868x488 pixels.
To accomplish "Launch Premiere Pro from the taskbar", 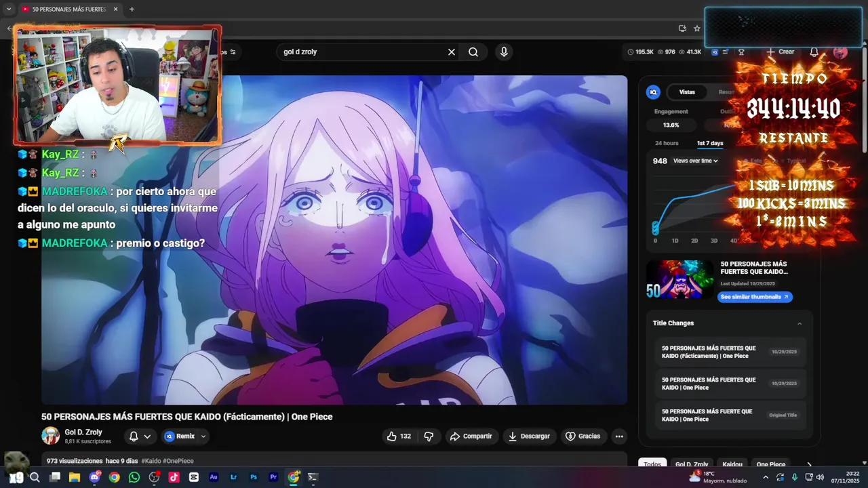I will pos(273,477).
